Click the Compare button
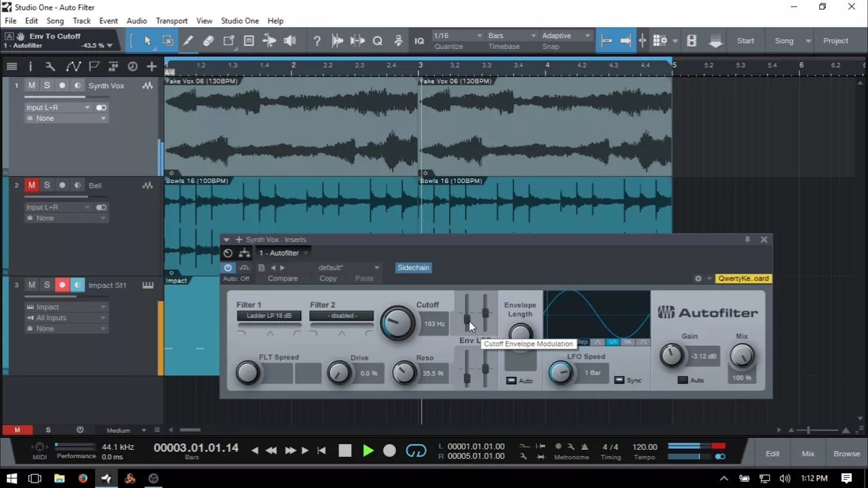The image size is (868, 488). tap(283, 279)
